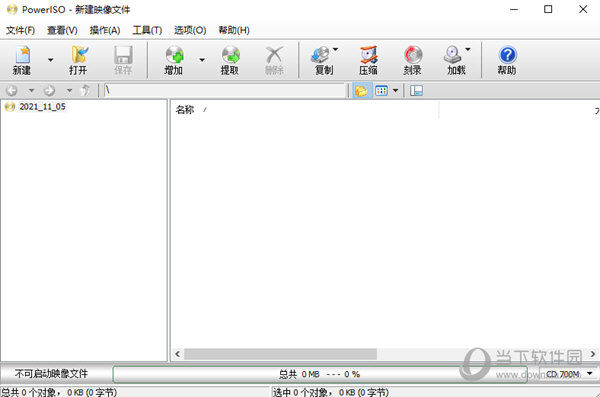Open the dropdown arrow beside New (新建)
Image resolution: width=600 pixels, height=397 pixels.
[51, 60]
